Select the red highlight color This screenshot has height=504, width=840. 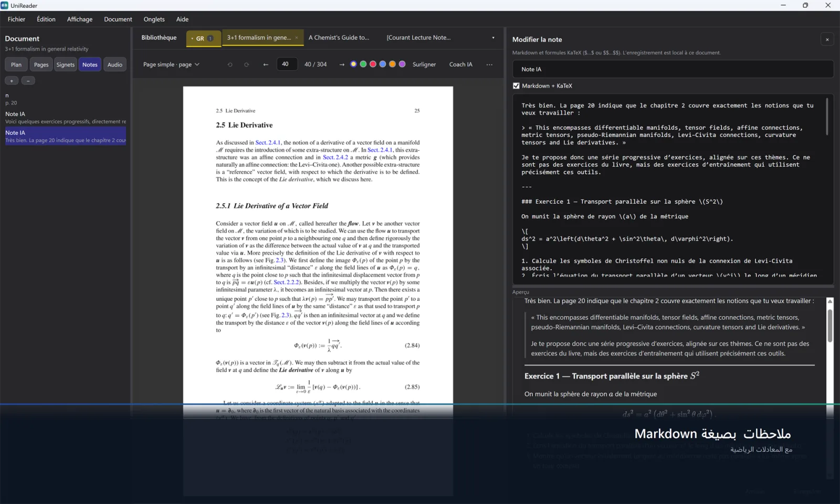[x=373, y=64]
